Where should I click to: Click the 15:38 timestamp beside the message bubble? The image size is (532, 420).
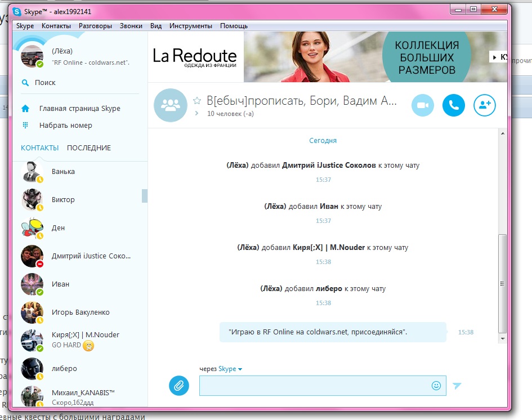pos(466,332)
